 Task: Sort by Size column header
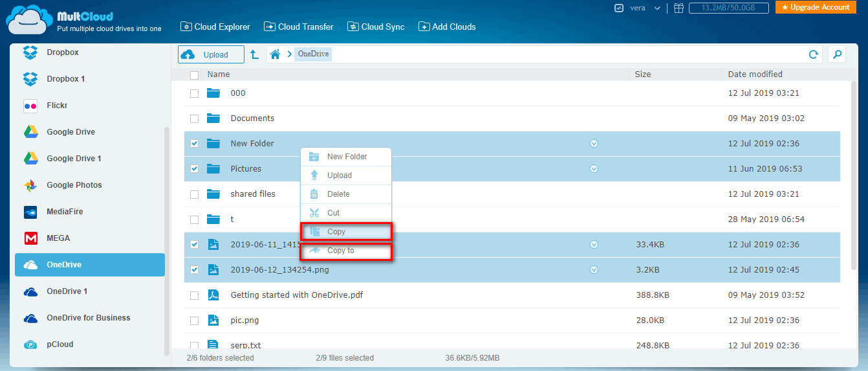[643, 74]
